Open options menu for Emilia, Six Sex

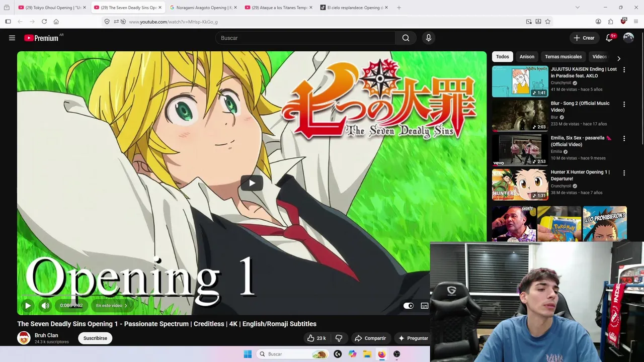tap(624, 138)
